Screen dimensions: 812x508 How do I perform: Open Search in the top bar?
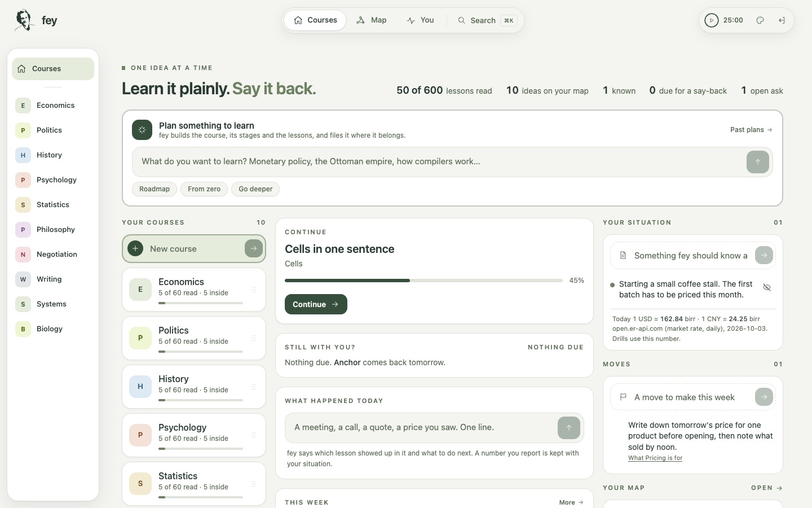(x=486, y=20)
